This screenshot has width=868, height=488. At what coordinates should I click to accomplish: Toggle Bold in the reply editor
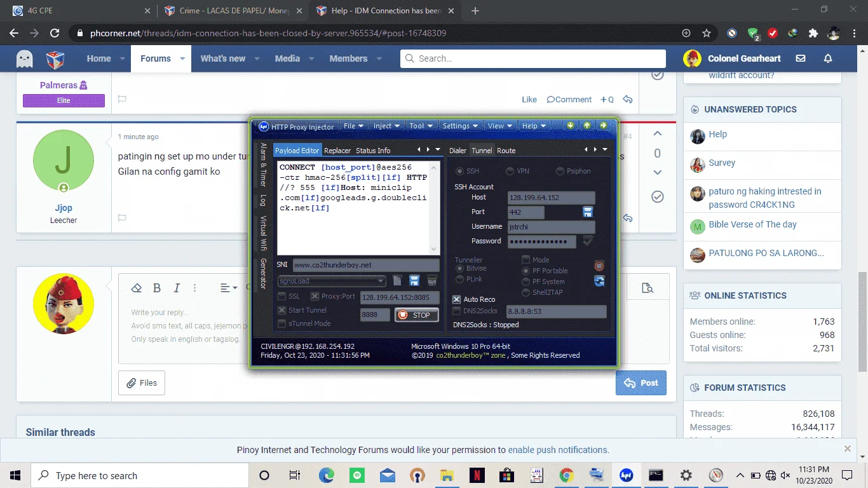157,288
